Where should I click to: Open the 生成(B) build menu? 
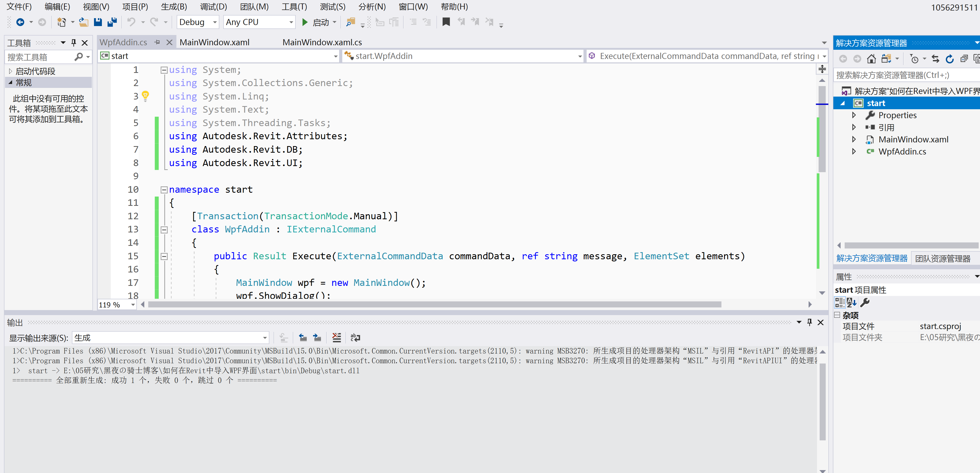[174, 7]
